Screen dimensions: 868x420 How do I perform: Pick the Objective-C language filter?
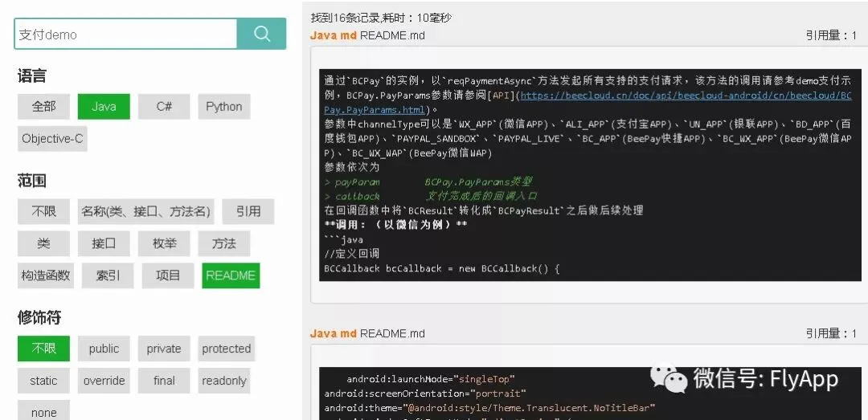52,139
